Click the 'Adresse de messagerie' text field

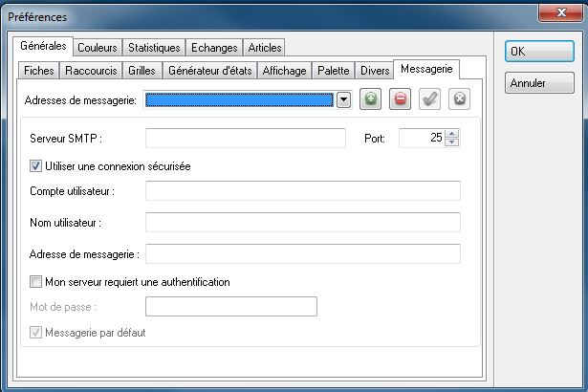pos(302,254)
